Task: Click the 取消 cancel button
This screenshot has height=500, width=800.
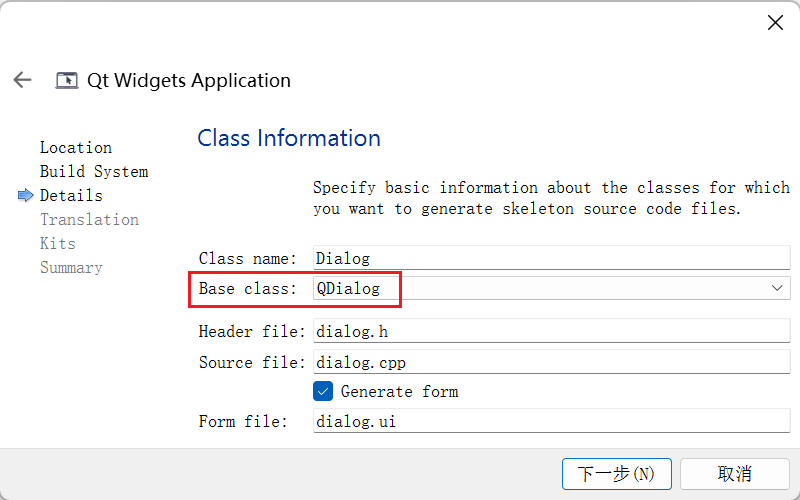Action: (x=735, y=474)
